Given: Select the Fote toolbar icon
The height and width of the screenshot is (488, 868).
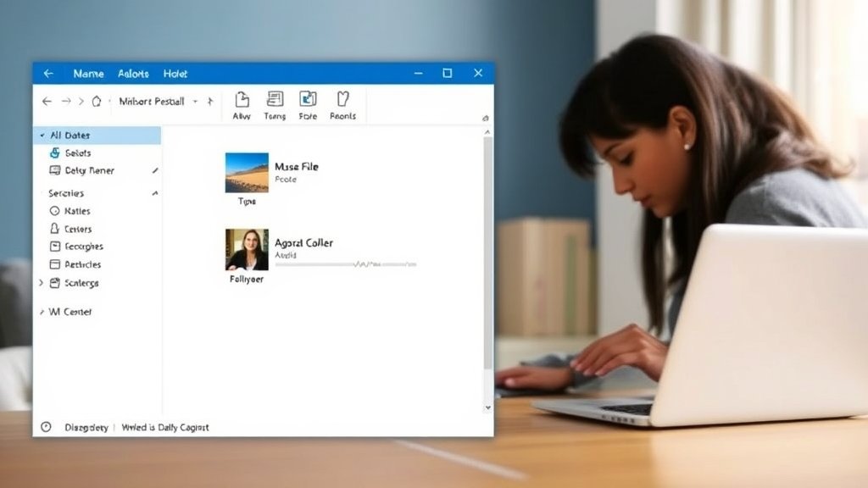Looking at the screenshot, I should 308,100.
